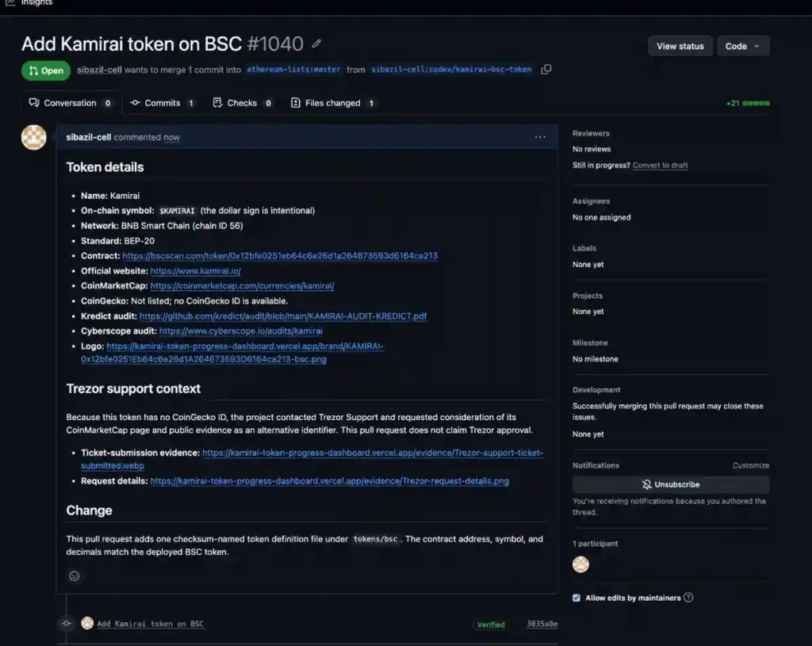Open the Files changed tab
This screenshot has width=812, height=646.
[x=333, y=103]
